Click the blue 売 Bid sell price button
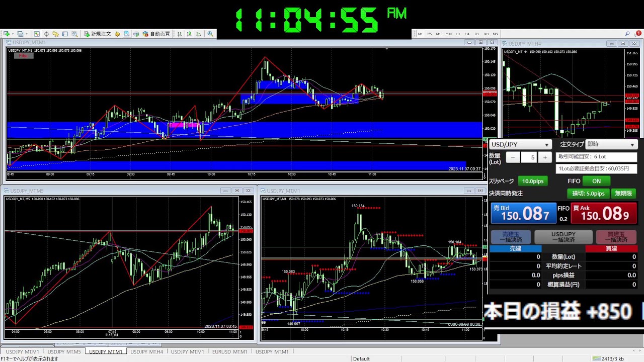 (522, 213)
